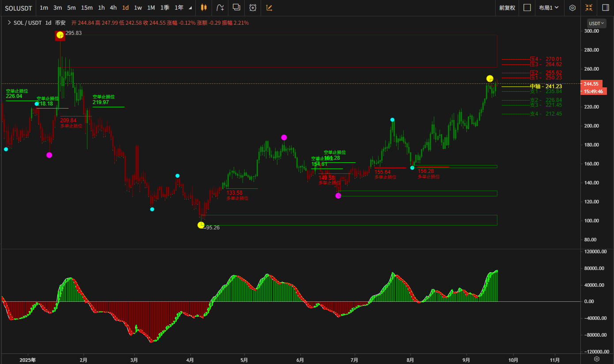Image resolution: width=614 pixels, height=364 pixels.
Task: Open the USDT currency unit dropdown
Action: coord(596,23)
